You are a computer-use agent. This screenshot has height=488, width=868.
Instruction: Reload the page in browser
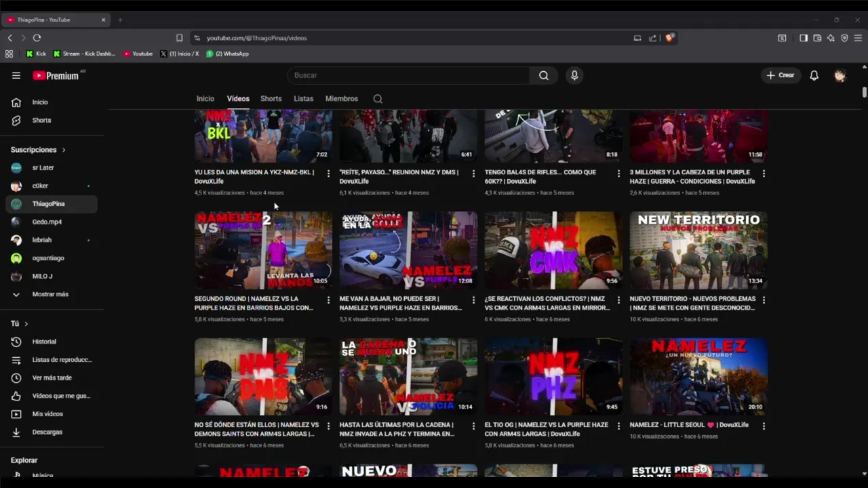(37, 38)
